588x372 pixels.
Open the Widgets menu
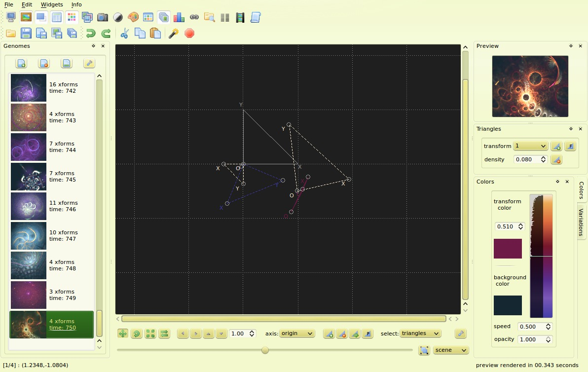click(52, 4)
